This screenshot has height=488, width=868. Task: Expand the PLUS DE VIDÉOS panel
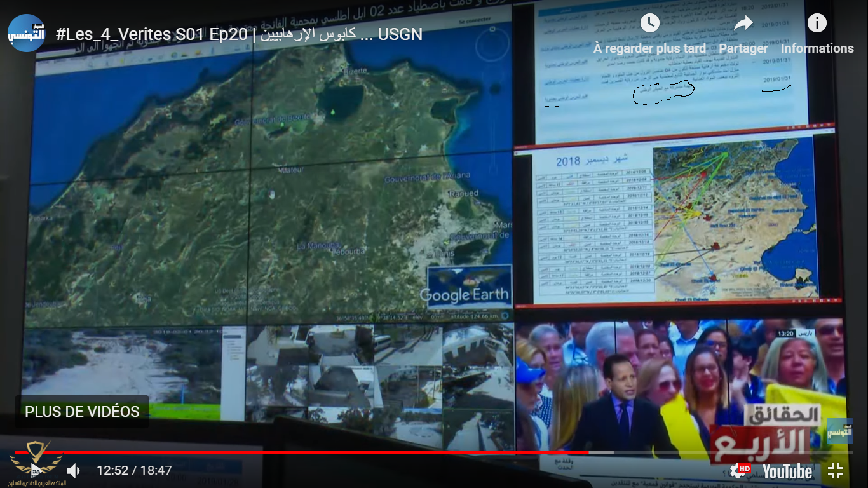pyautogui.click(x=82, y=412)
